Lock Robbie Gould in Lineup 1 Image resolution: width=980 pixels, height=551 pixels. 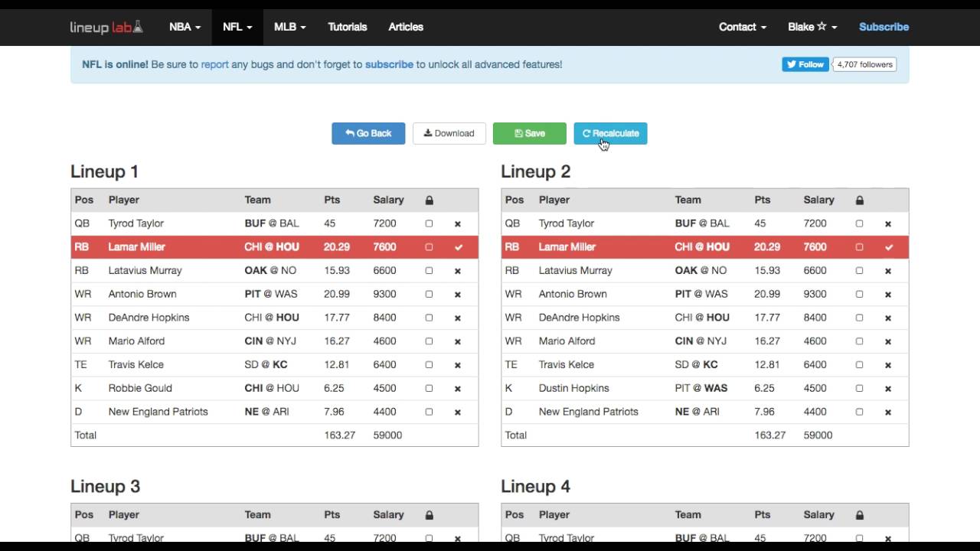coord(429,388)
